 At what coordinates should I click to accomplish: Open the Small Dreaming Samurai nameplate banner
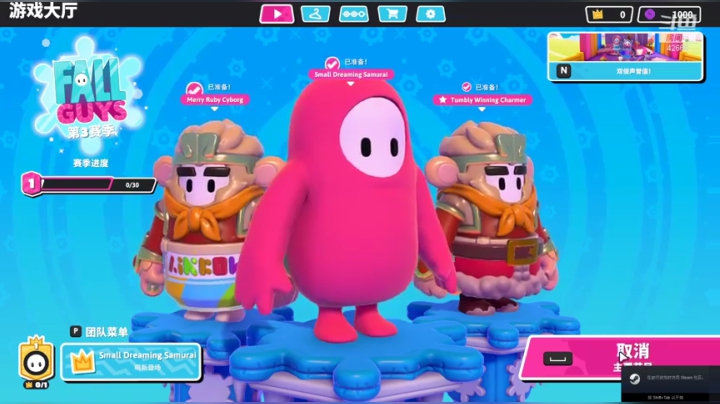click(x=131, y=362)
